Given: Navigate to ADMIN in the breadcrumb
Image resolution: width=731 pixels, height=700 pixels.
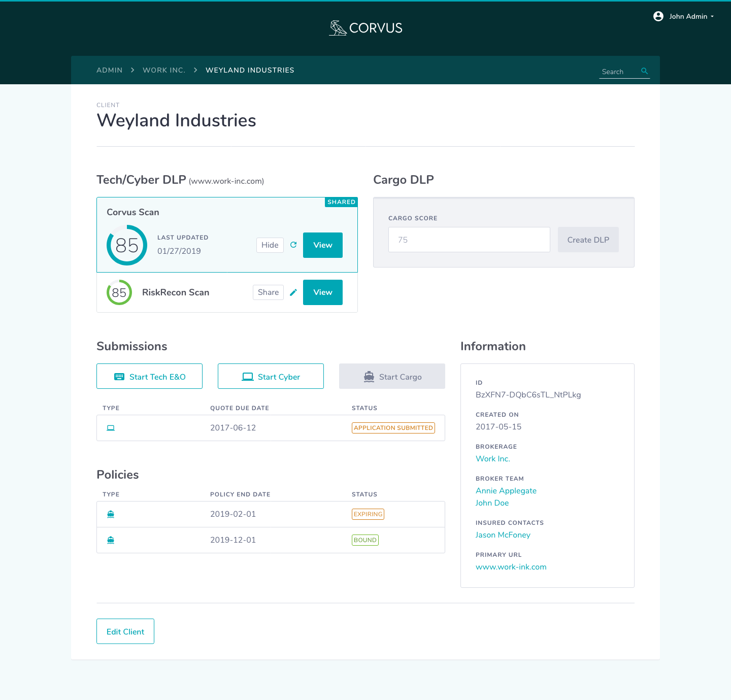Looking at the screenshot, I should 109,70.
